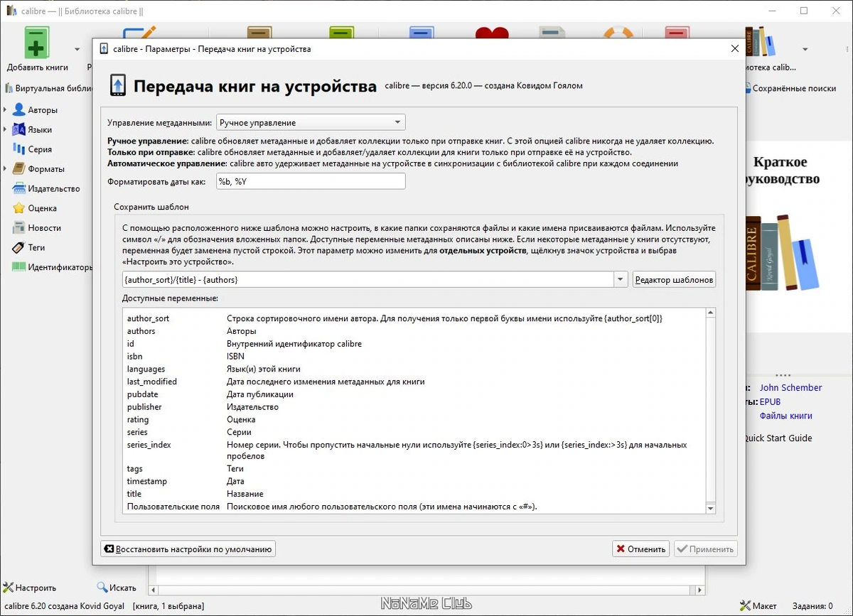The width and height of the screenshot is (853, 616).
Task: Expand the Форматы tree node arrow
Action: tap(6, 169)
